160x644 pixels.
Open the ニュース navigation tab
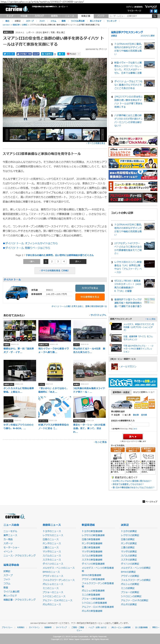point(70,16)
